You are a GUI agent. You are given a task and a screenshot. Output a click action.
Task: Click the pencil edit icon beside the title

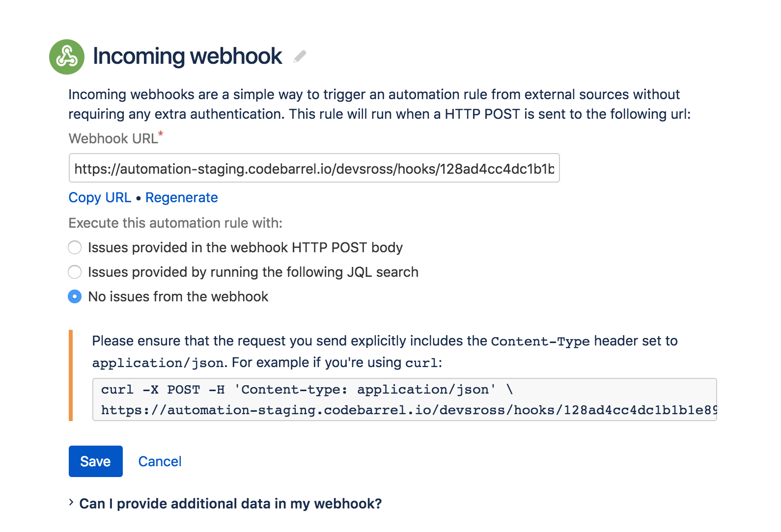click(x=300, y=56)
